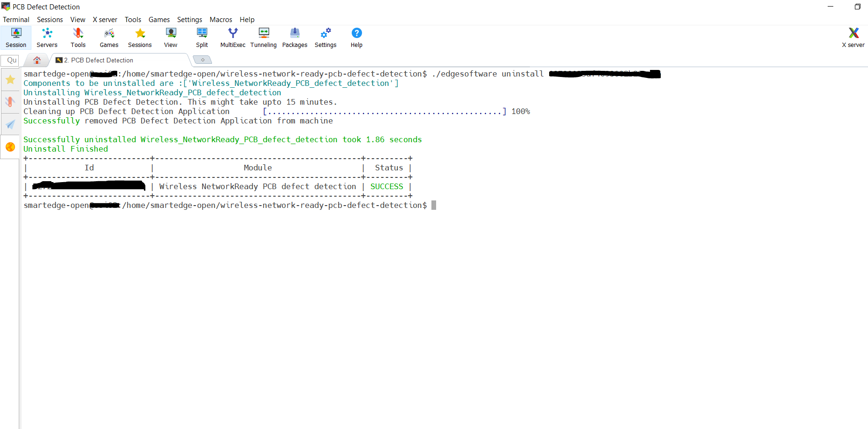Activate the MultiExec toolbar icon

(233, 38)
